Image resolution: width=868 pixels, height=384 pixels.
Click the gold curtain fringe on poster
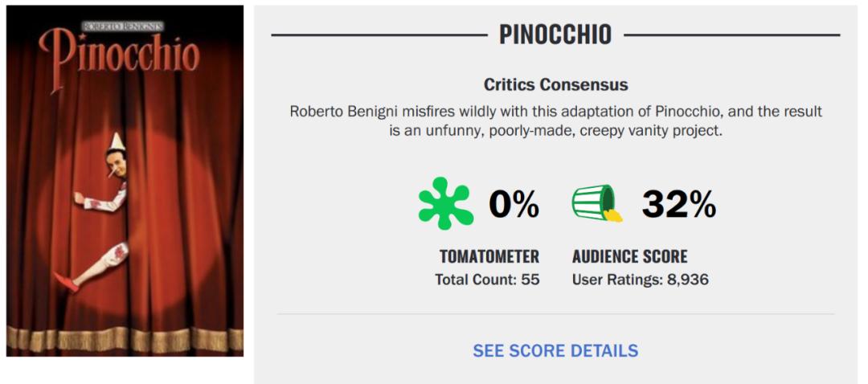tap(125, 337)
